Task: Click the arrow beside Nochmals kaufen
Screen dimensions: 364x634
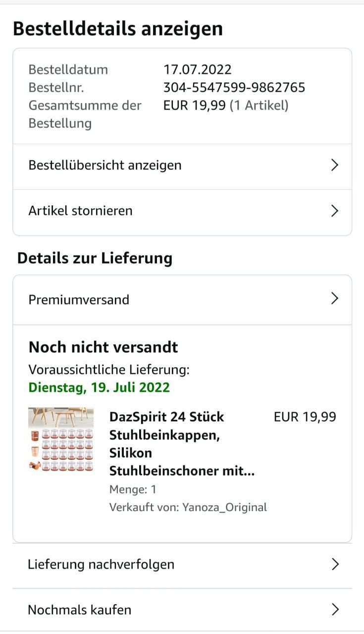Action: (x=335, y=610)
